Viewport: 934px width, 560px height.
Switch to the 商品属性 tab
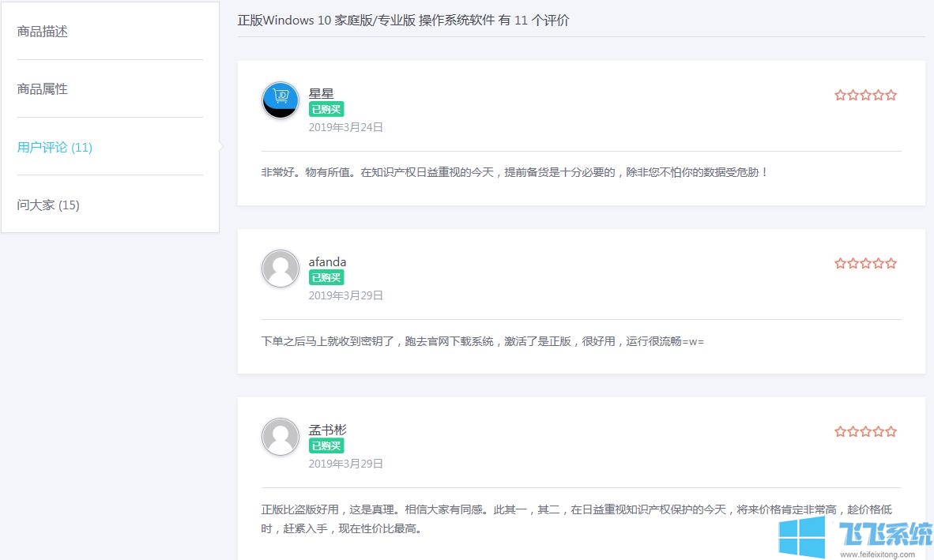43,89
